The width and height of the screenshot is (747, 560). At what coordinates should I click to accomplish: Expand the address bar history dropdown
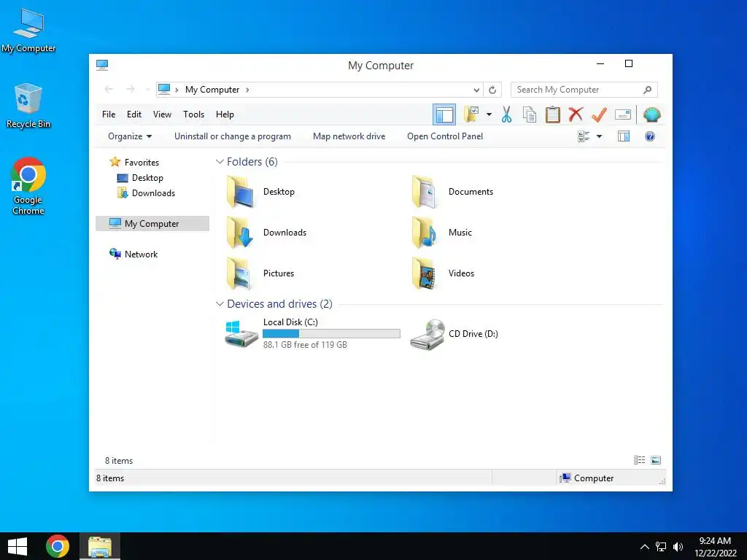point(476,90)
